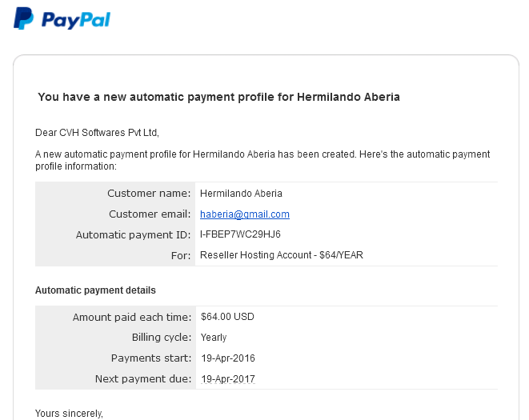Click the customer name value Hermilando Aberia
Image resolution: width=529 pixels, height=420 pixels.
(241, 194)
